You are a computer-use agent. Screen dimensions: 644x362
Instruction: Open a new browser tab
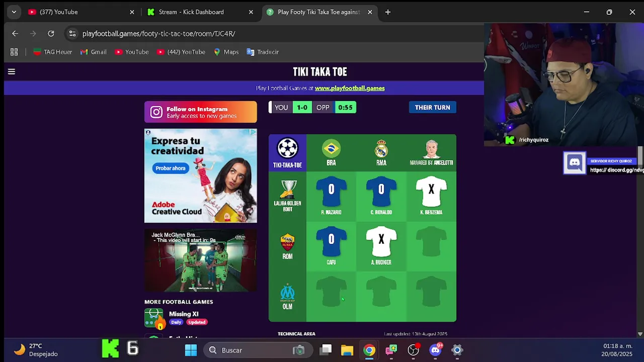387,12
